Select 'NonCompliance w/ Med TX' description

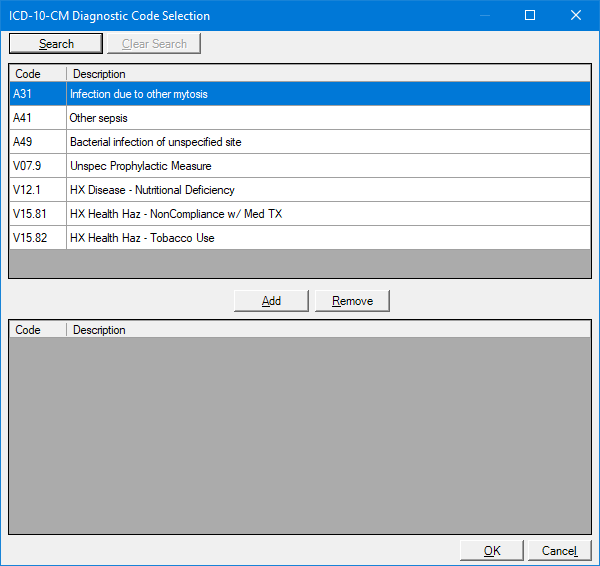click(x=328, y=214)
